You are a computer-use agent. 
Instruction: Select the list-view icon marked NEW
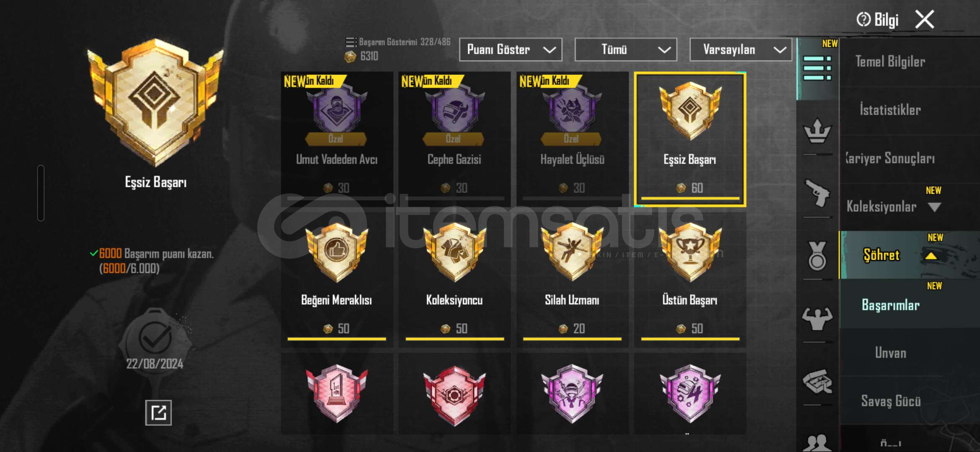click(x=817, y=68)
